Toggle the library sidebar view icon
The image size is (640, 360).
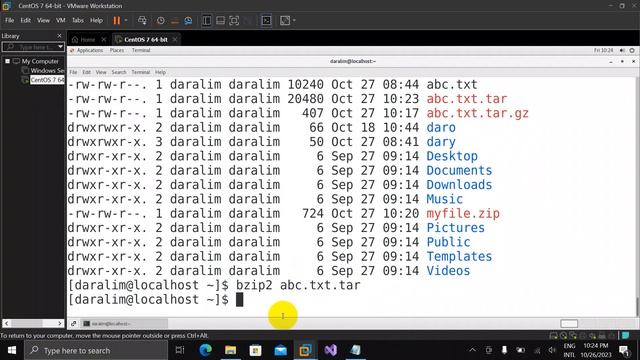[207, 20]
